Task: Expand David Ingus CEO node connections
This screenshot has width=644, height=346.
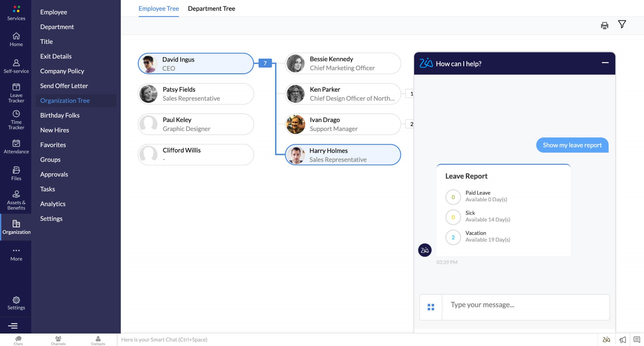Action: coord(265,63)
